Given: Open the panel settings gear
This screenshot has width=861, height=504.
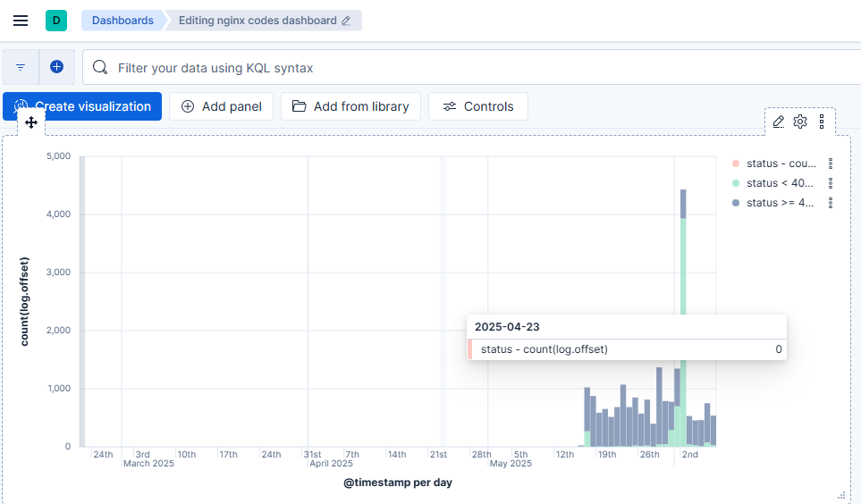Looking at the screenshot, I should click(x=800, y=122).
